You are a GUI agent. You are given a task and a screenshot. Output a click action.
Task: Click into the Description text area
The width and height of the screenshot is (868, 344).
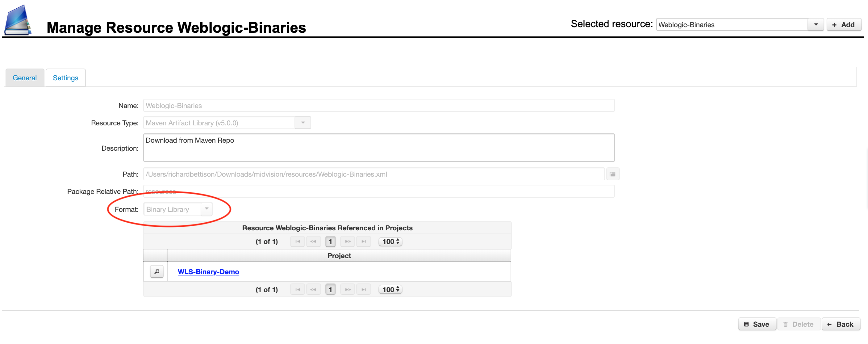pyautogui.click(x=379, y=148)
